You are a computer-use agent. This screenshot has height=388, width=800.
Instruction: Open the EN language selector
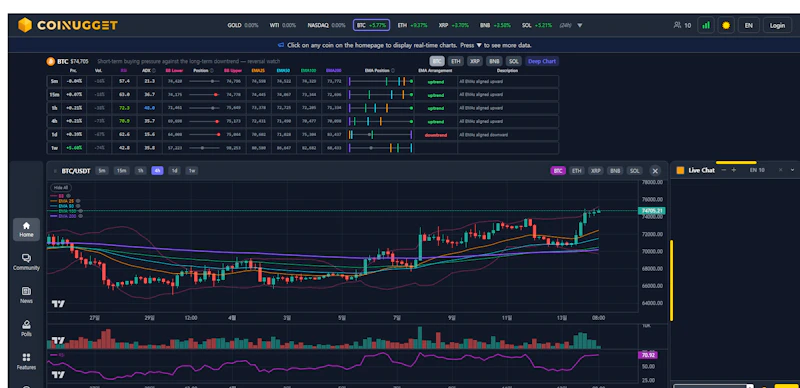tap(748, 25)
